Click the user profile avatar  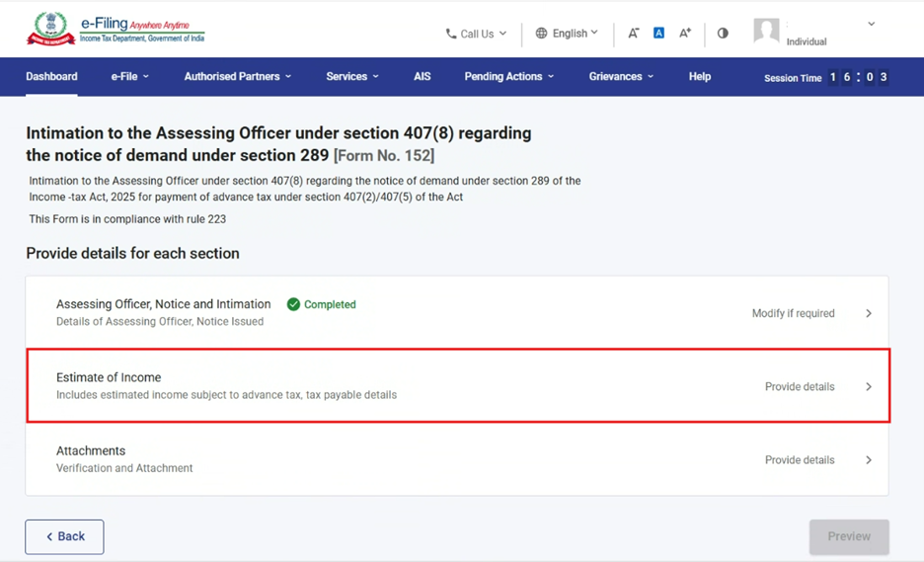click(766, 32)
